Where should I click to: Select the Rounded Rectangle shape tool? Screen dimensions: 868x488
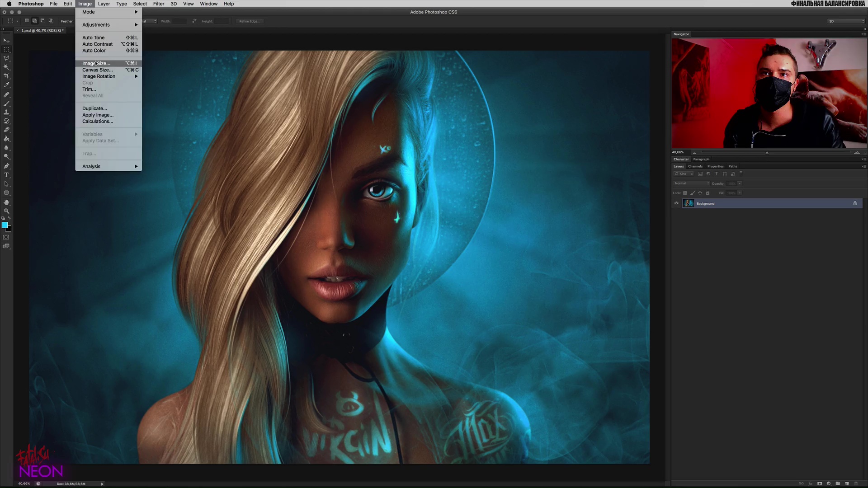(x=6, y=193)
